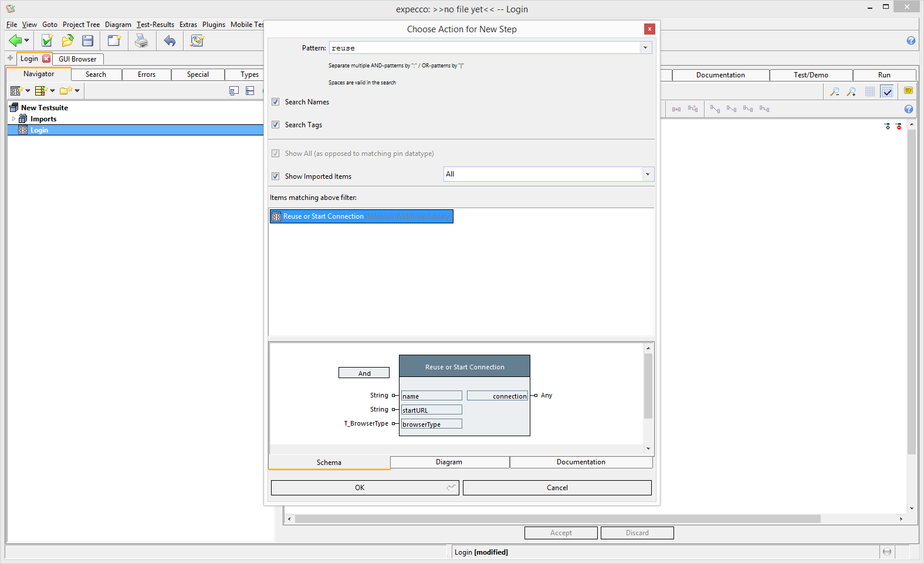Click the blue undo arrow icon
The height and width of the screenshot is (564, 924).
(170, 40)
